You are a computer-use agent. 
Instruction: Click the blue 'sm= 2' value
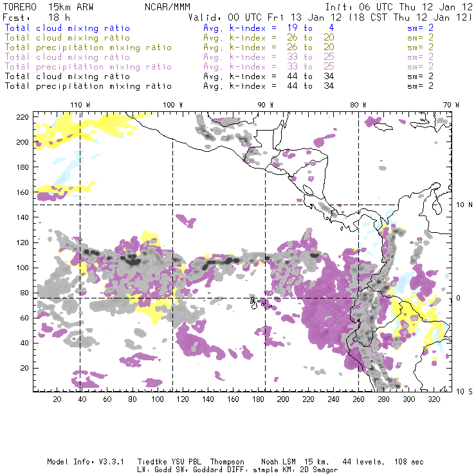tap(420, 28)
